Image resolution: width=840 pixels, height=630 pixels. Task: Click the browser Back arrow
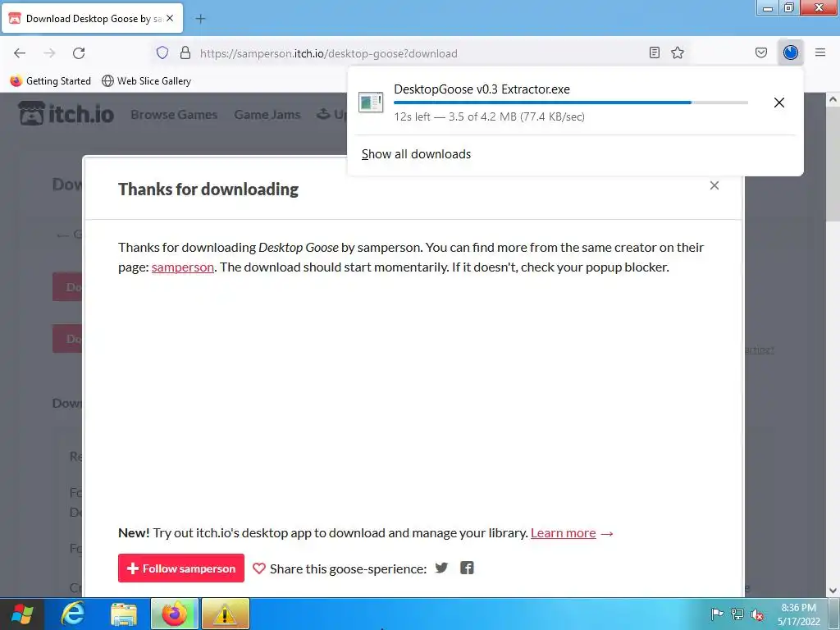pos(20,53)
